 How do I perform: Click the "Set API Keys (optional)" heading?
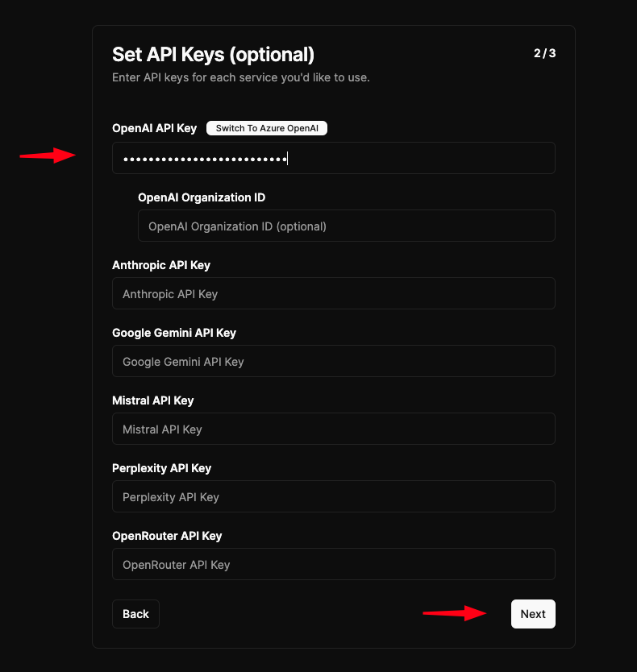pyautogui.click(x=213, y=55)
